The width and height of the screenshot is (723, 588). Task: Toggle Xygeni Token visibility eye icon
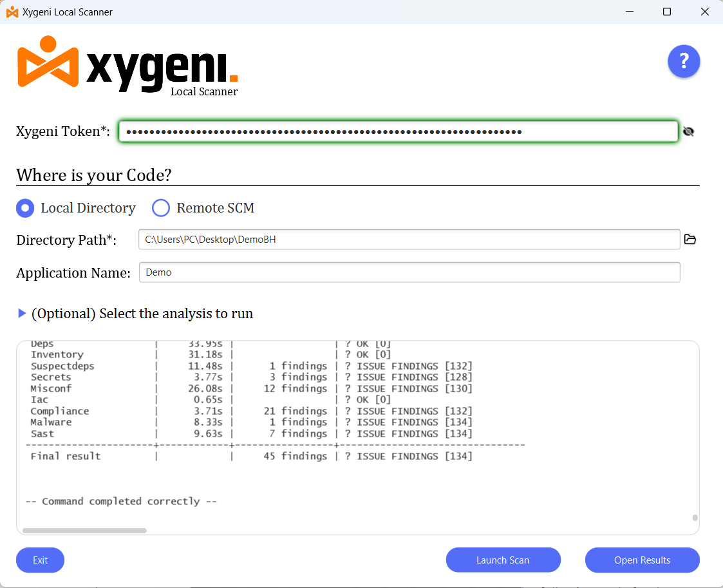pos(688,132)
